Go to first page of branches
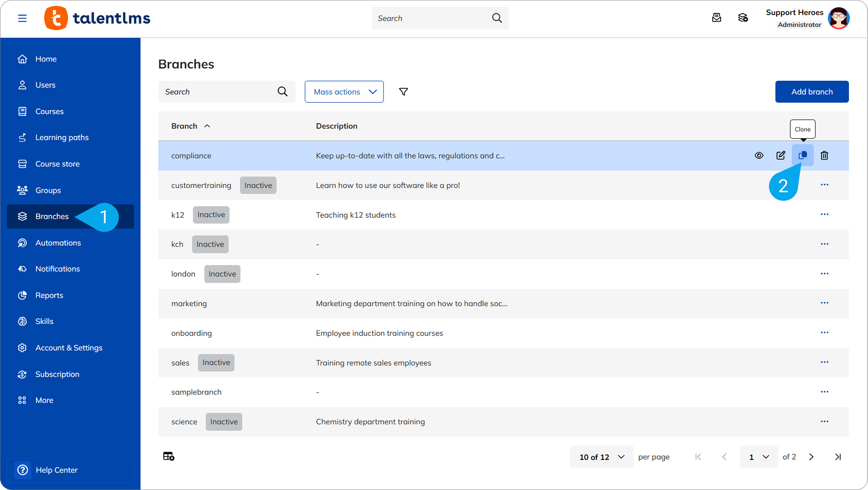868x490 pixels. (x=698, y=457)
